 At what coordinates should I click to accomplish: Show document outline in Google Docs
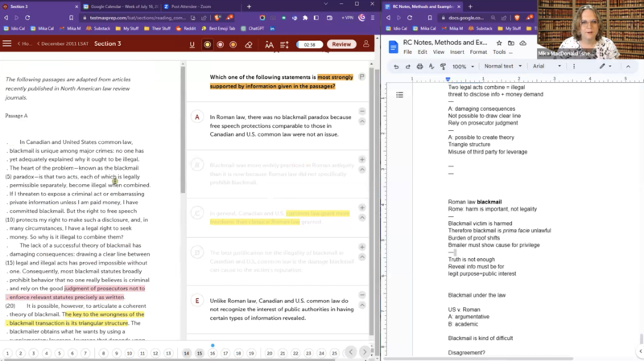coord(399,95)
